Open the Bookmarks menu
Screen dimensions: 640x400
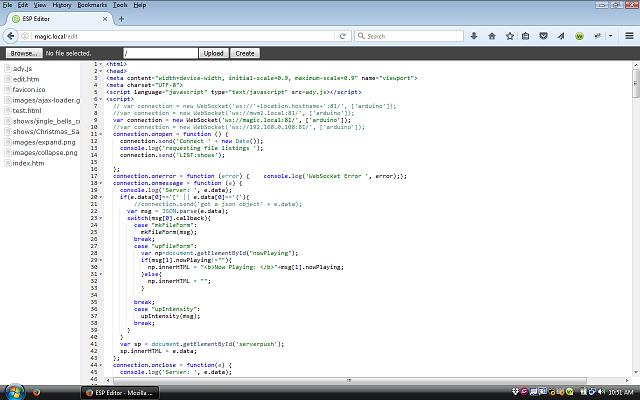(x=92, y=5)
